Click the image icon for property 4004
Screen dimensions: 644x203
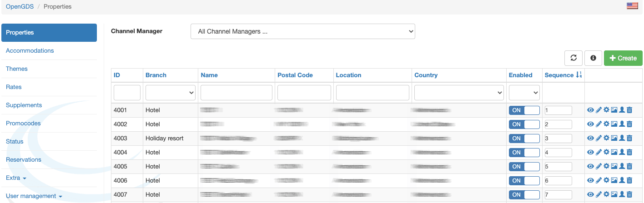pyautogui.click(x=614, y=153)
